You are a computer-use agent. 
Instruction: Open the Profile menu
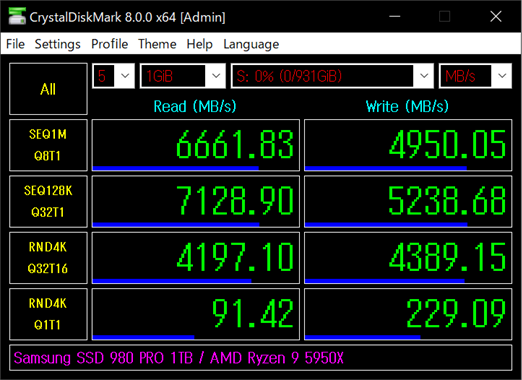coord(110,44)
